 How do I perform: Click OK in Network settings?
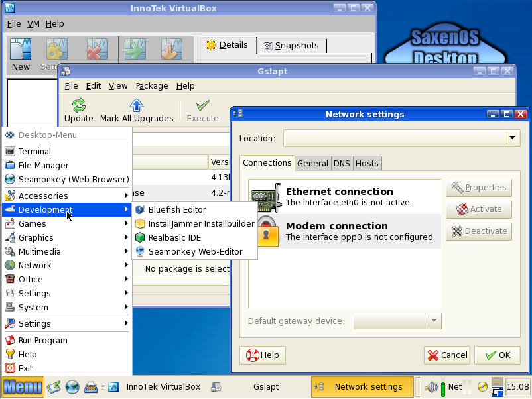[498, 355]
